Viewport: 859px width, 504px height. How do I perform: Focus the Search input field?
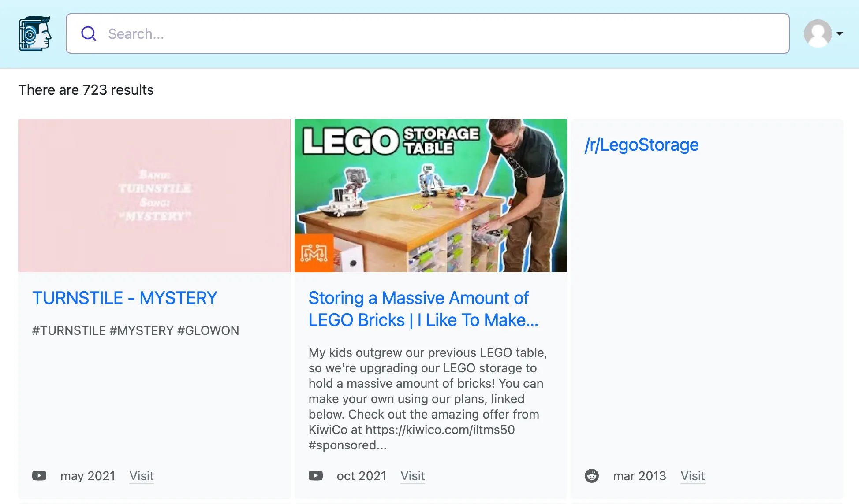tap(427, 33)
